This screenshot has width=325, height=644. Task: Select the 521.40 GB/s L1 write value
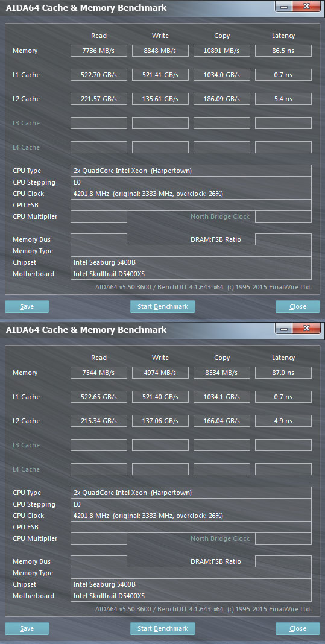tap(160, 397)
